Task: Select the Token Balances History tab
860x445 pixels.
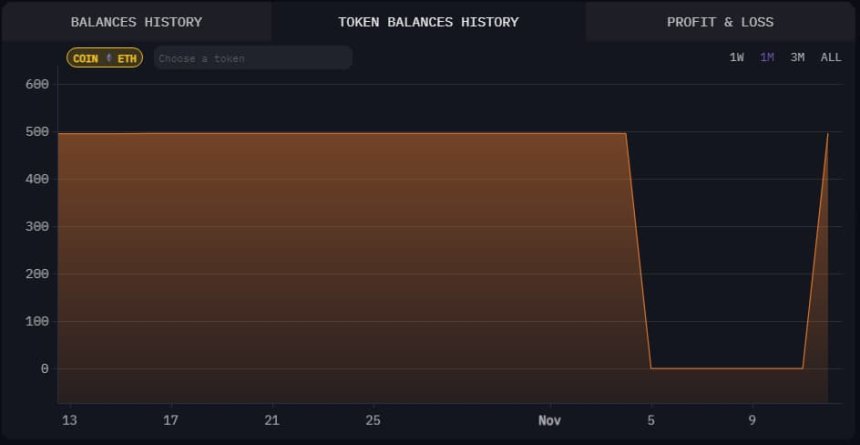Action: tap(428, 22)
